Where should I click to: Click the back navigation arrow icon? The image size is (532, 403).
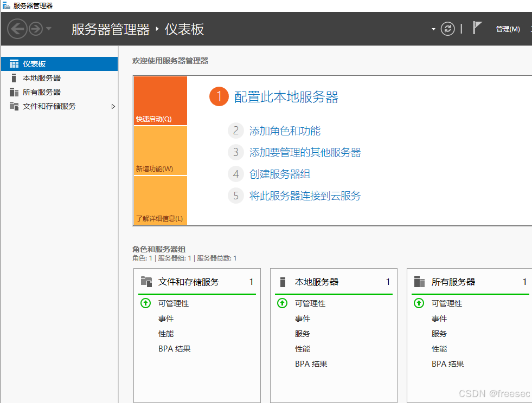pos(17,29)
